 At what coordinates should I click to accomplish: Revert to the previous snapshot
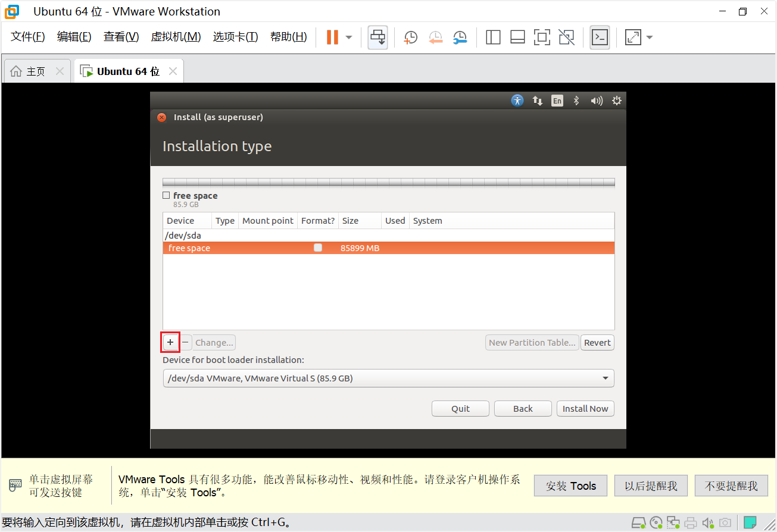pyautogui.click(x=436, y=37)
